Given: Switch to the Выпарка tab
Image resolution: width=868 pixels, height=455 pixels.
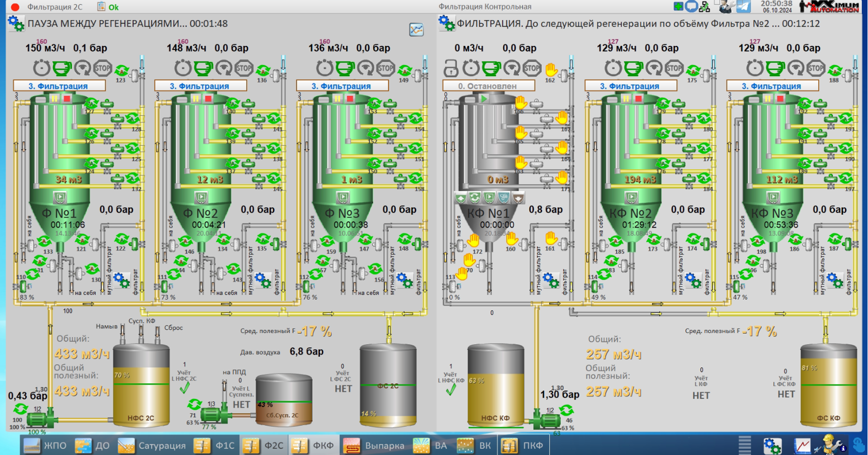Looking at the screenshot, I should click(374, 445).
